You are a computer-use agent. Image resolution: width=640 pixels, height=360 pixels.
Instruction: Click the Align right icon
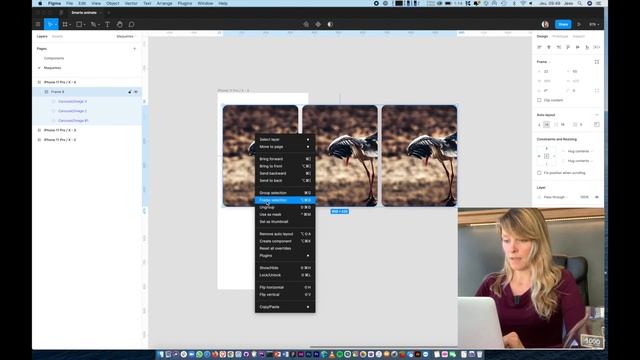tap(558, 47)
